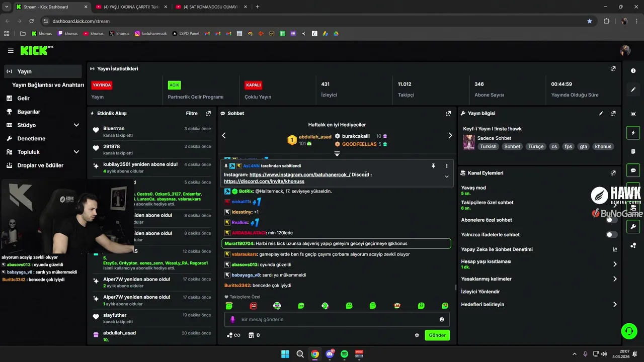The image size is (644, 362).
Task: Toggle Abonelere özel sohbet switch
Action: click(x=611, y=220)
